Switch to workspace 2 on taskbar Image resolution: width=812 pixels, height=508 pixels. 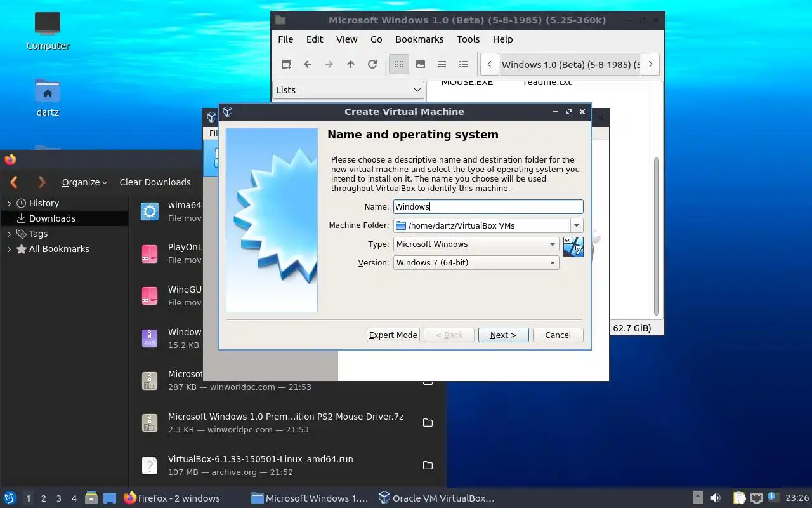pos(44,498)
